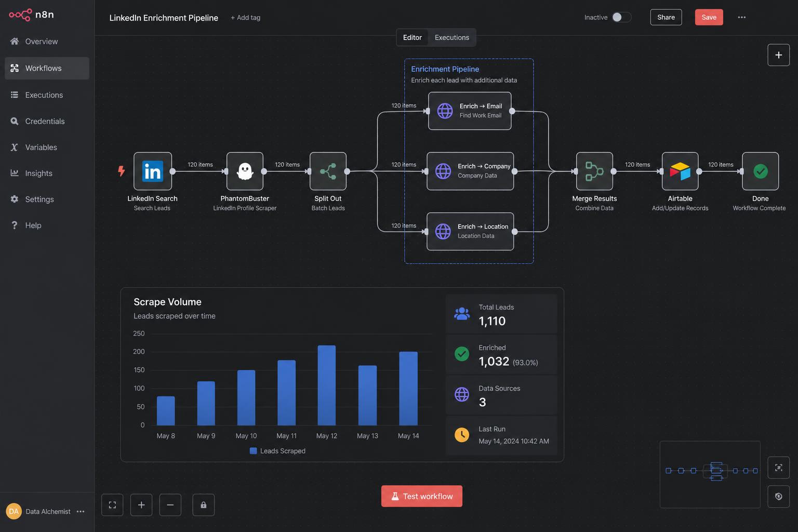Click the Credentials key icon
The image size is (798, 532).
[x=15, y=121]
